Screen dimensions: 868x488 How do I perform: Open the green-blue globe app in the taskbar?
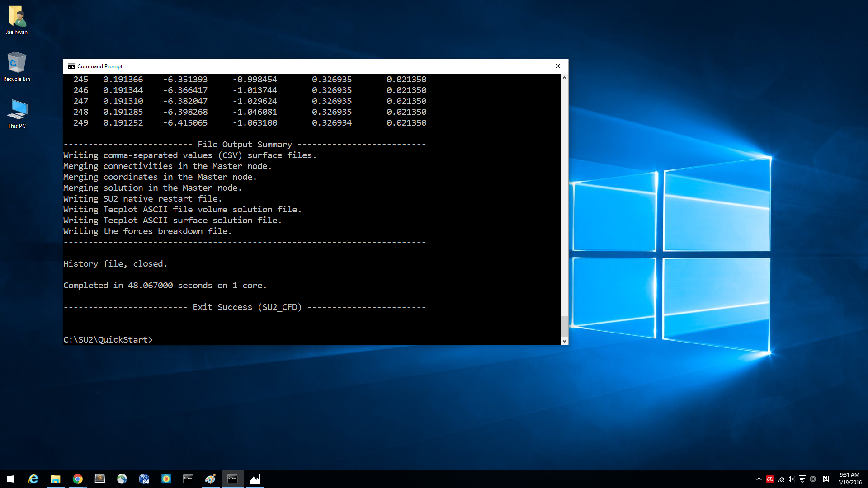tap(122, 479)
